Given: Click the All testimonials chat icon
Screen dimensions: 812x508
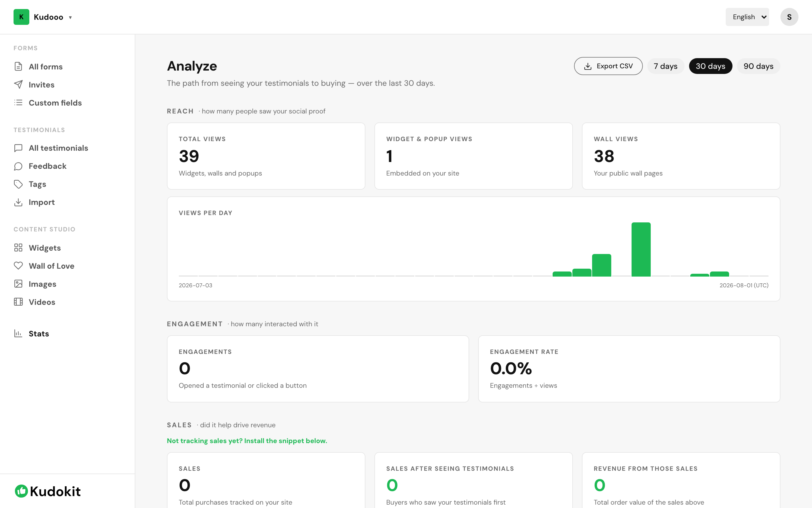Looking at the screenshot, I should point(18,148).
